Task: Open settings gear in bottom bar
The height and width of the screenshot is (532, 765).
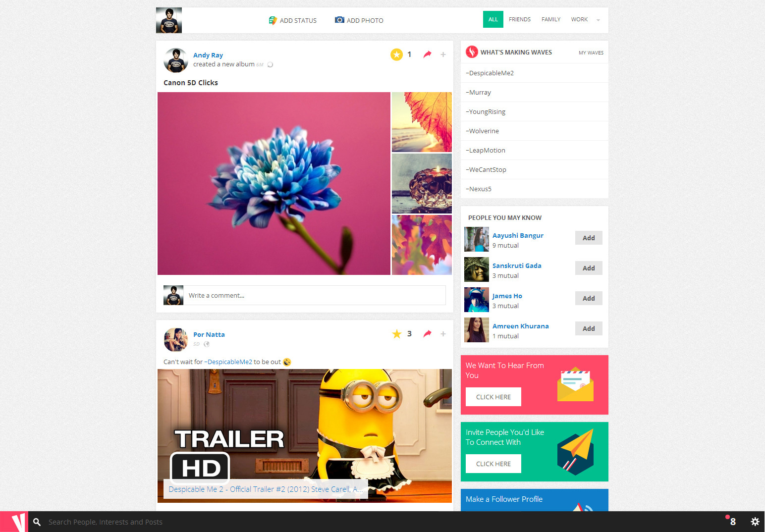Action: pyautogui.click(x=755, y=522)
